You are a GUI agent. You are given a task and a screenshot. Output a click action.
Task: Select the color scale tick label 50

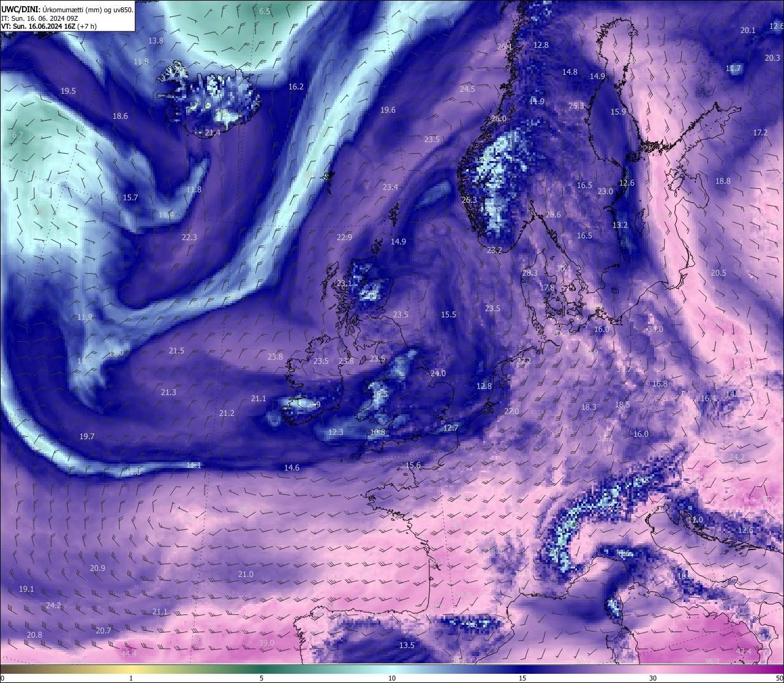pyautogui.click(x=779, y=678)
